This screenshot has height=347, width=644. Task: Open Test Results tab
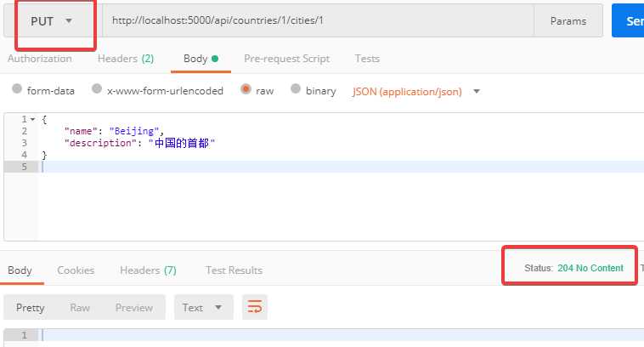pyautogui.click(x=234, y=270)
